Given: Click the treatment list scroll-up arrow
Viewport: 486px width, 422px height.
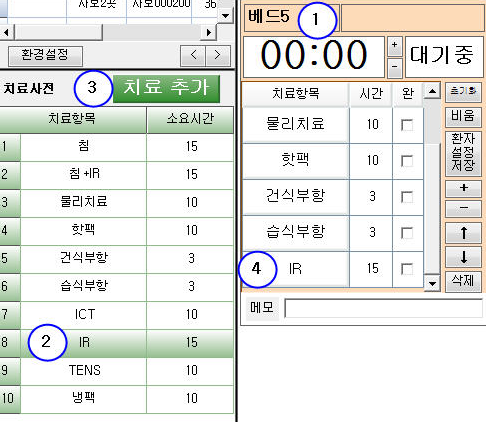Looking at the screenshot, I should tap(432, 91).
